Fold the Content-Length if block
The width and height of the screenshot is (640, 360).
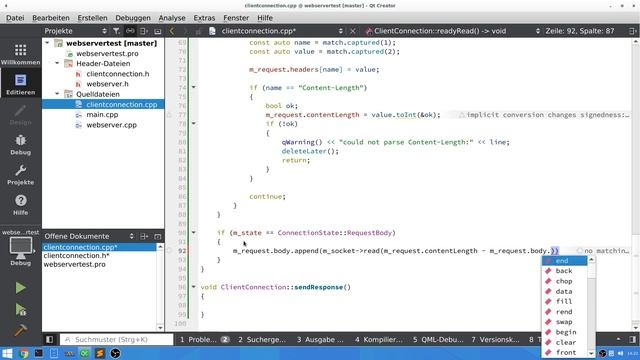193,87
